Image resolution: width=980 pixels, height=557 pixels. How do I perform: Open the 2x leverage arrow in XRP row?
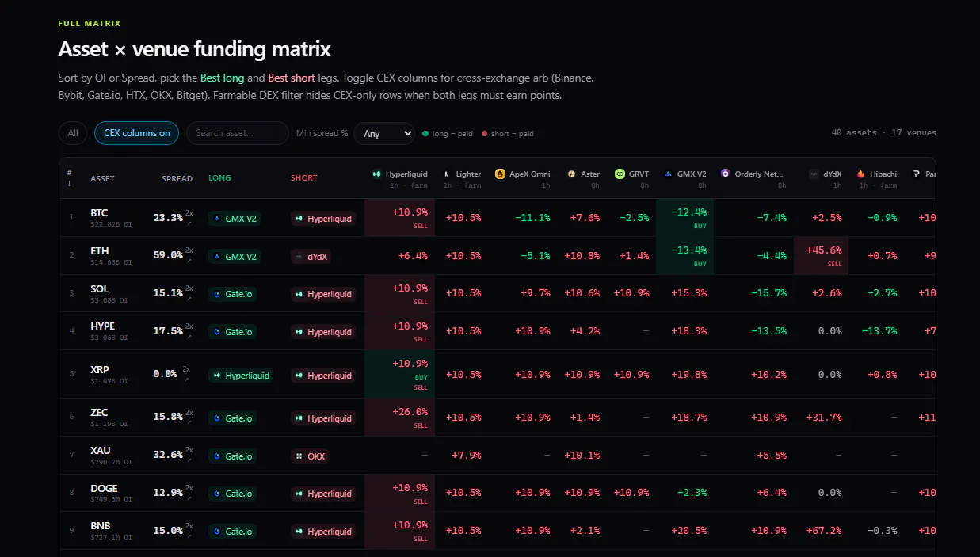pos(186,380)
